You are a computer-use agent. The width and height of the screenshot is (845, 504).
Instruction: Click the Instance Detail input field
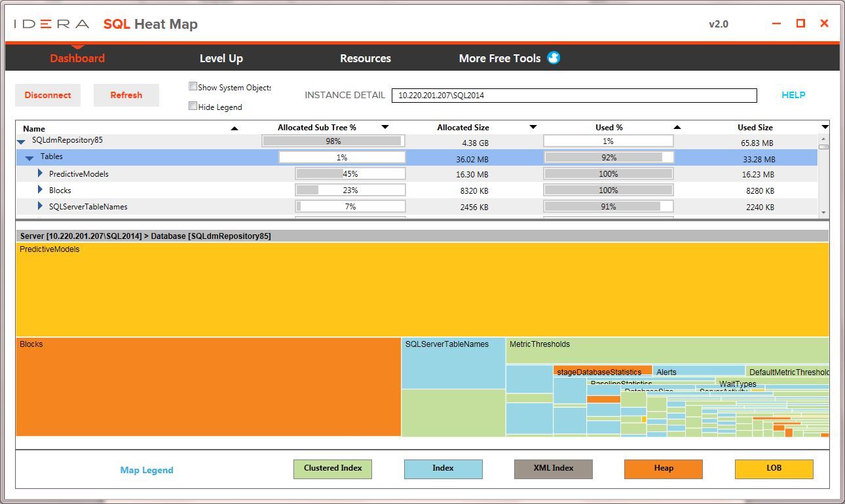574,96
